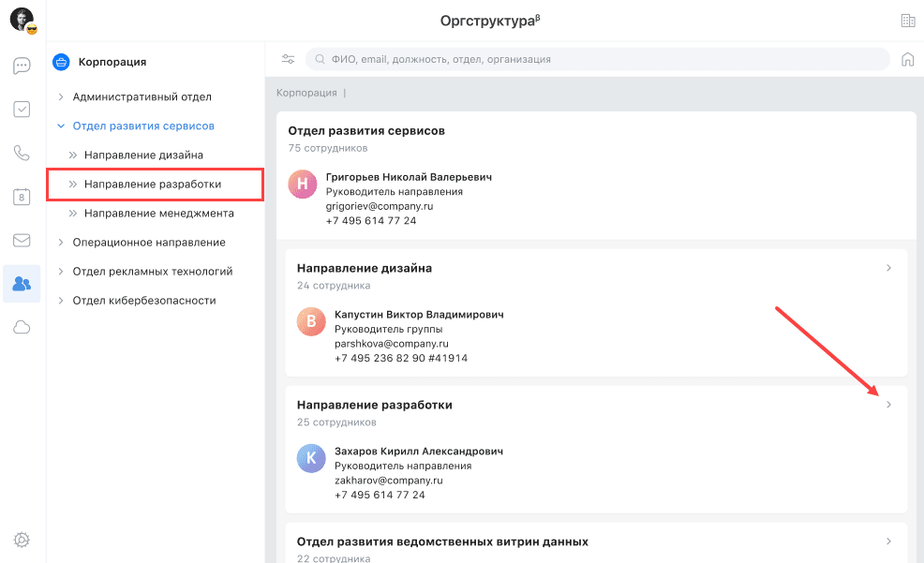Click the 24 сотрудника count
The width and height of the screenshot is (924, 563).
coord(334,286)
